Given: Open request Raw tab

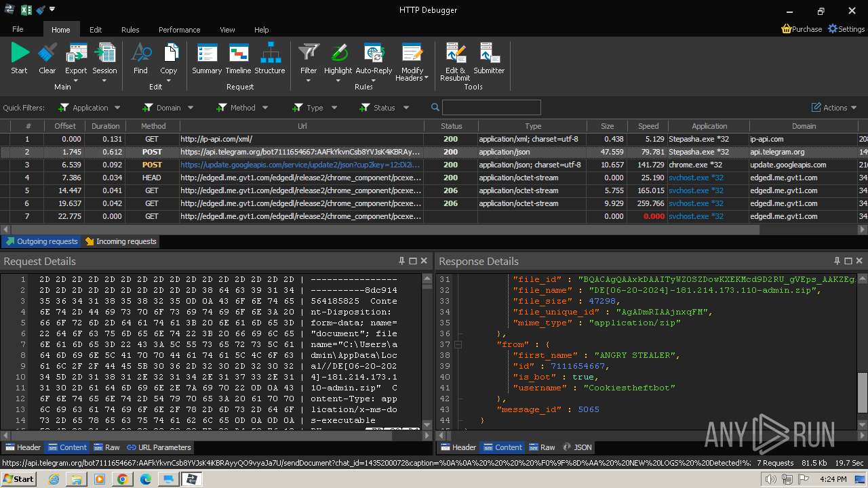Looking at the screenshot, I should pos(106,447).
